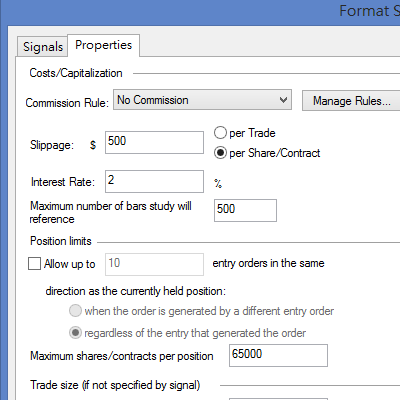The height and width of the screenshot is (400, 400).
Task: Click the Commission Rule label
Action: tap(67, 103)
